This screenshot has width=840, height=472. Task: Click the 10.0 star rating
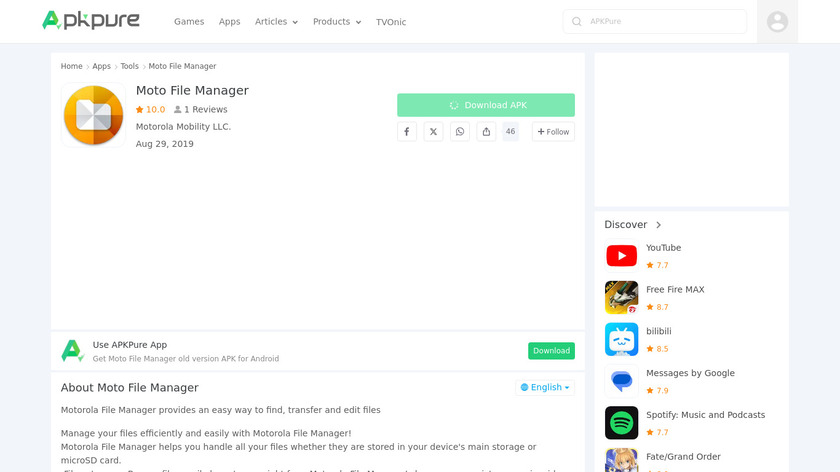[151, 109]
